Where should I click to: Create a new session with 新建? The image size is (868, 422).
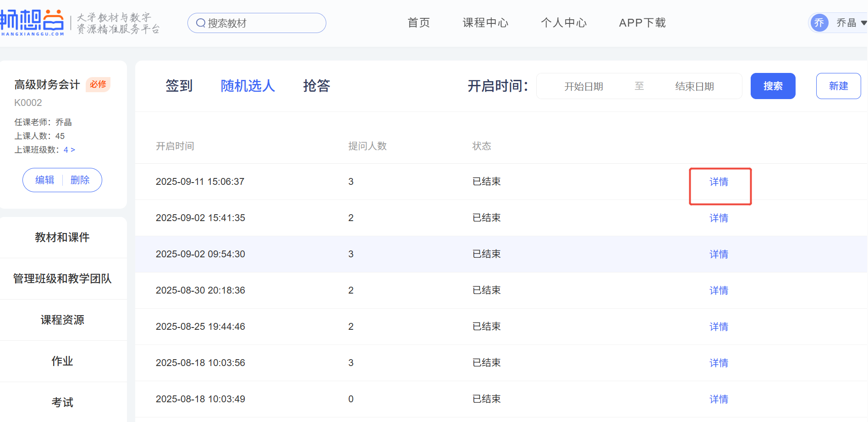pos(838,86)
